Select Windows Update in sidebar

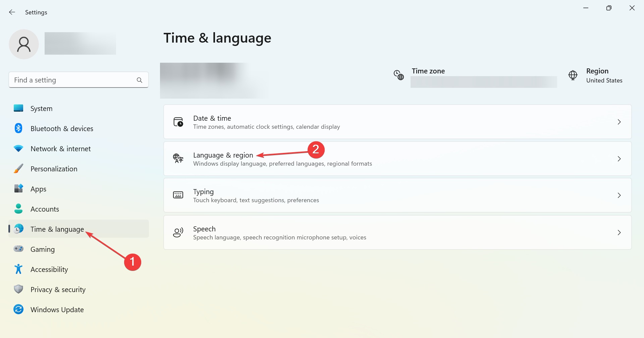click(78, 309)
